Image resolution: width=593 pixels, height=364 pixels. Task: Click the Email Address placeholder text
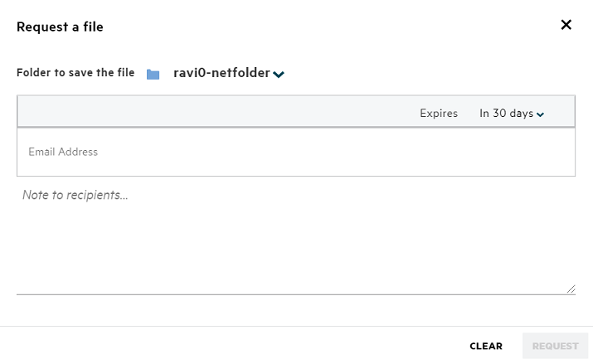[x=63, y=153]
